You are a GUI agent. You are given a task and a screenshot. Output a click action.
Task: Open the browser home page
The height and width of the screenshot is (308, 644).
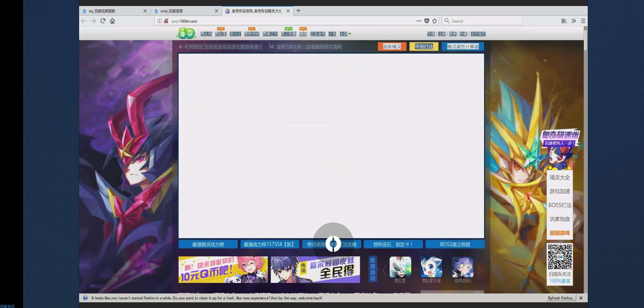[x=113, y=21]
